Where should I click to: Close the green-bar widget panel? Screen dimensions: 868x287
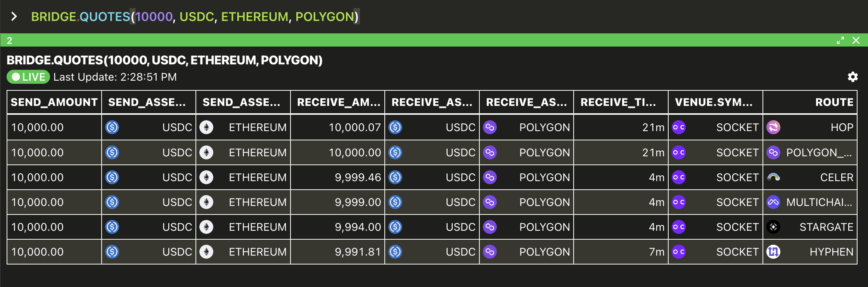pos(856,40)
